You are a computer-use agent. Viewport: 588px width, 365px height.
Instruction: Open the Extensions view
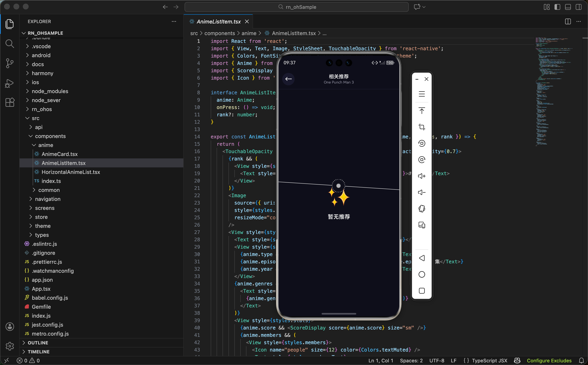(x=10, y=103)
